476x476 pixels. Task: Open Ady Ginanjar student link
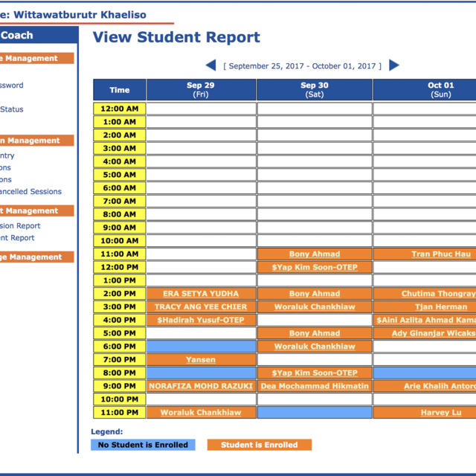pyautogui.click(x=434, y=333)
